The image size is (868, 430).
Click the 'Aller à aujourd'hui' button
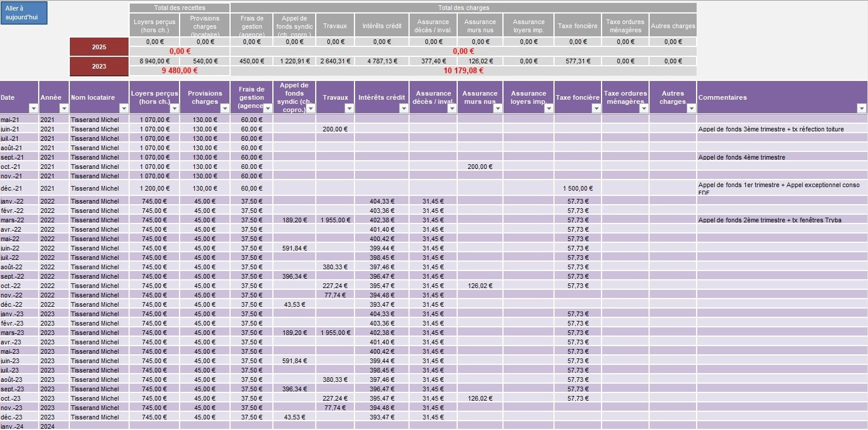[x=24, y=13]
